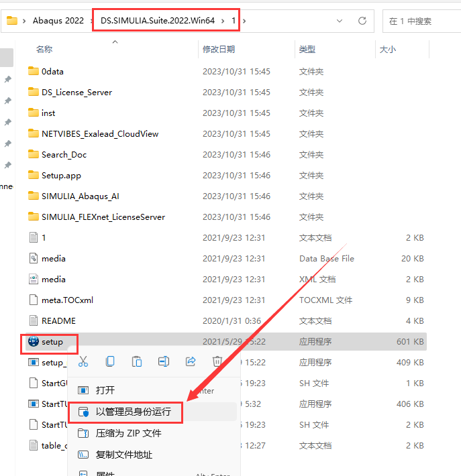Select the Search_Doc folder name
The height and width of the screenshot is (476, 461).
(64, 154)
